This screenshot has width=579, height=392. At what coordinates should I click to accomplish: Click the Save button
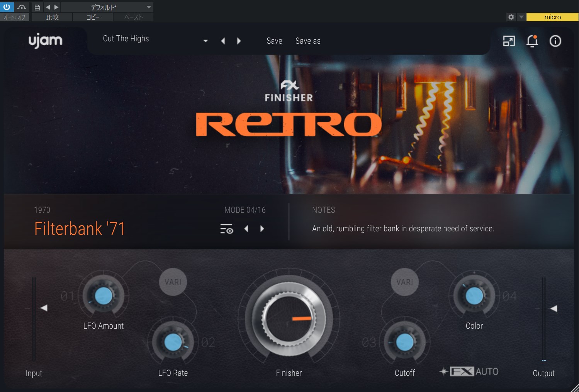(274, 41)
